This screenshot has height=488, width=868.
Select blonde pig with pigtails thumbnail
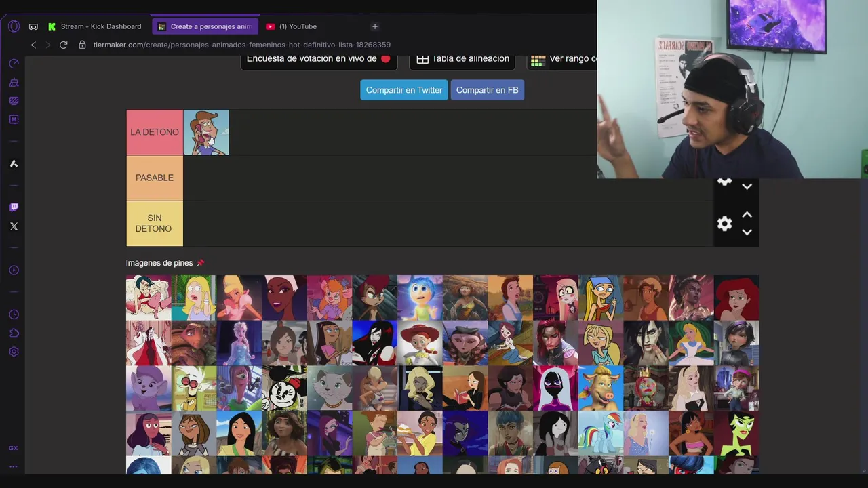tap(601, 388)
